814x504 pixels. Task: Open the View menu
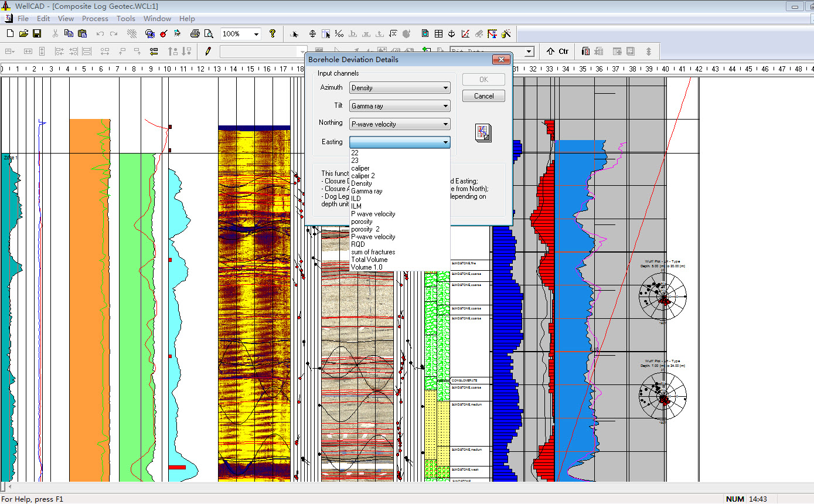click(x=66, y=19)
